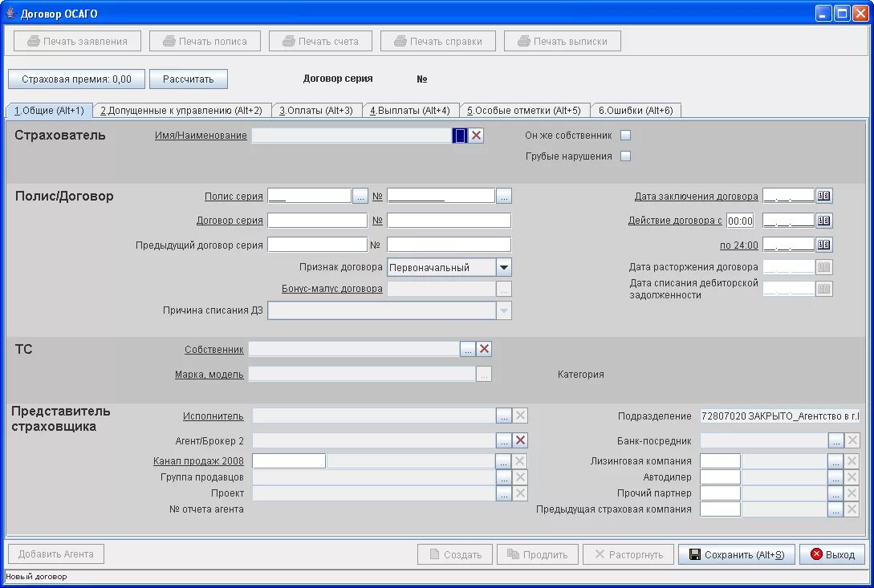Expand the Признак договора dropdown
The height and width of the screenshot is (588, 874).
(504, 267)
